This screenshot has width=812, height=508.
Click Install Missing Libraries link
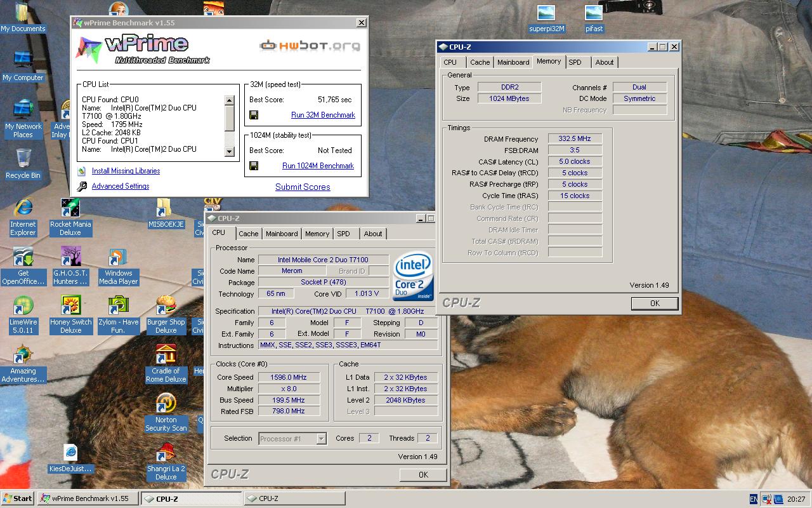click(126, 171)
